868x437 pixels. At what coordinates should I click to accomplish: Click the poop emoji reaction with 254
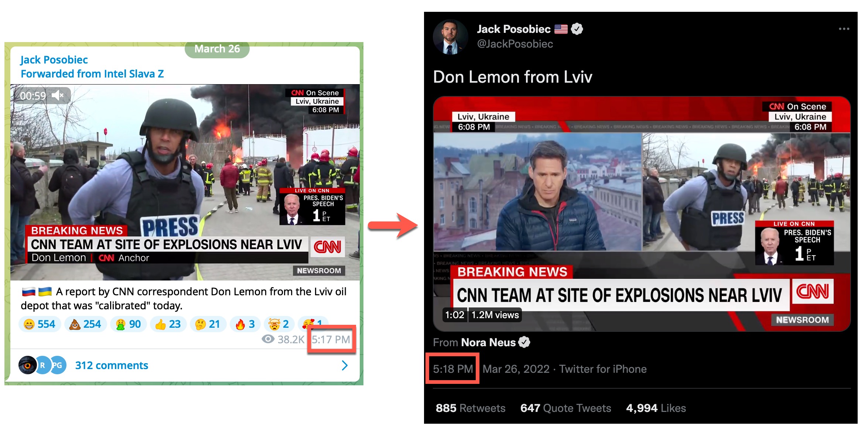click(x=85, y=324)
